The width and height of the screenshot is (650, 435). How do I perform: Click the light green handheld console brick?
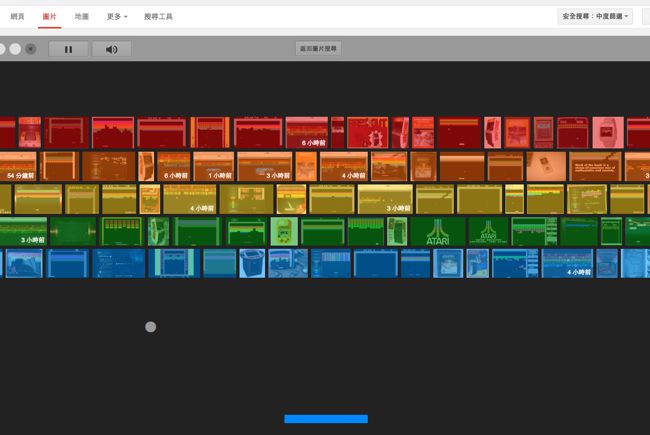284,231
